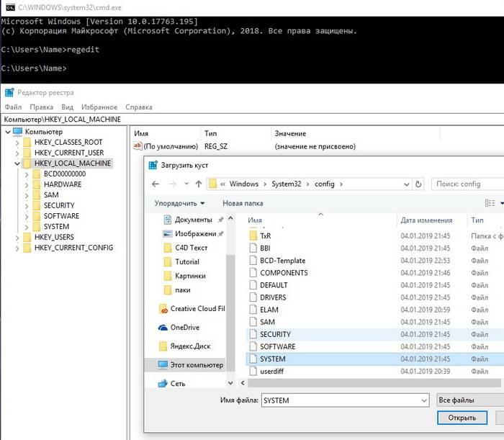Click the Сеть network icon in sidebar
The image size is (504, 440).
tap(163, 383)
